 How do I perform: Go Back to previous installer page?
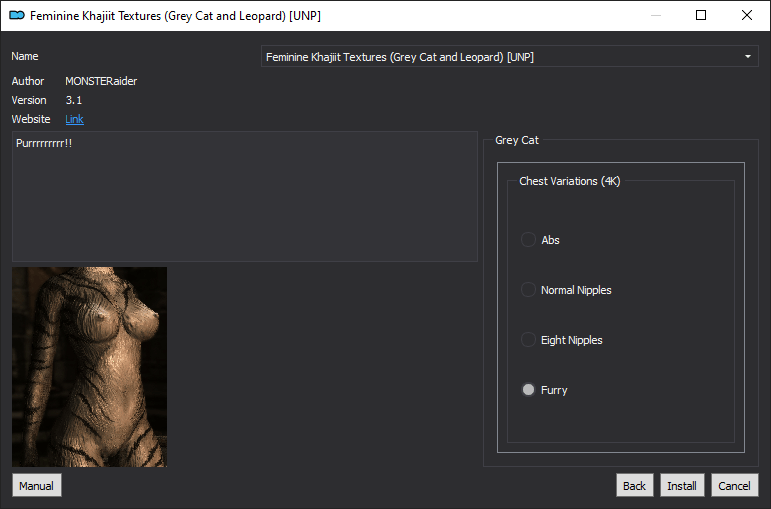coord(634,486)
